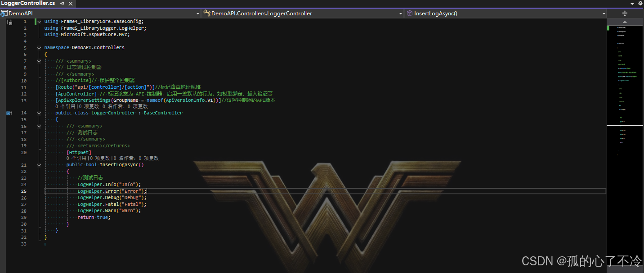Click the [ApiController] attribute text

(76, 94)
